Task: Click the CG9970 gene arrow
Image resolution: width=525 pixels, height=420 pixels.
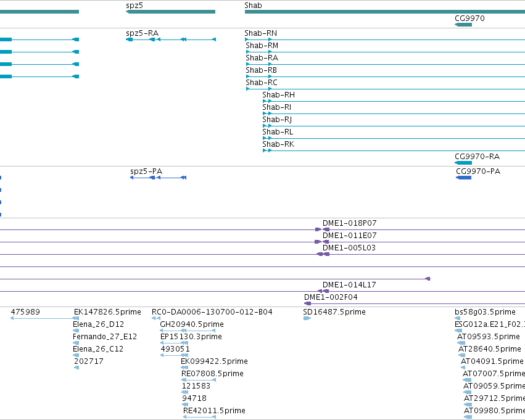Action: click(463, 25)
